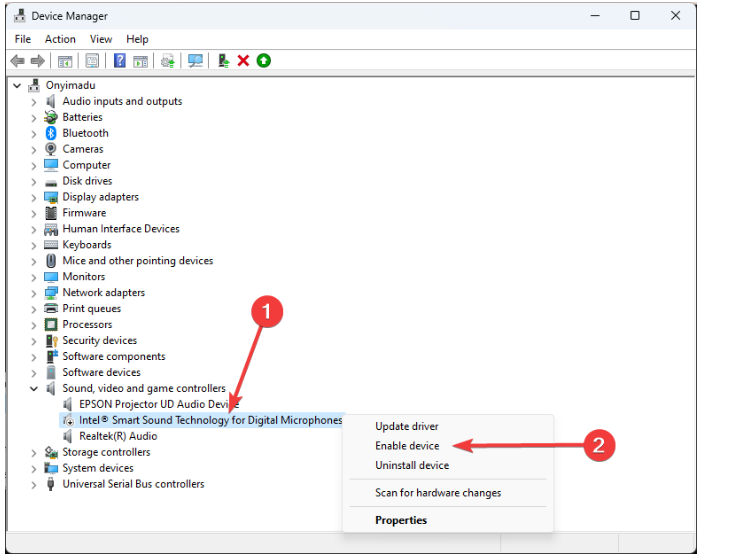Image resolution: width=730 pixels, height=560 pixels.
Task: Expand the System devices chevron
Action: (x=34, y=469)
